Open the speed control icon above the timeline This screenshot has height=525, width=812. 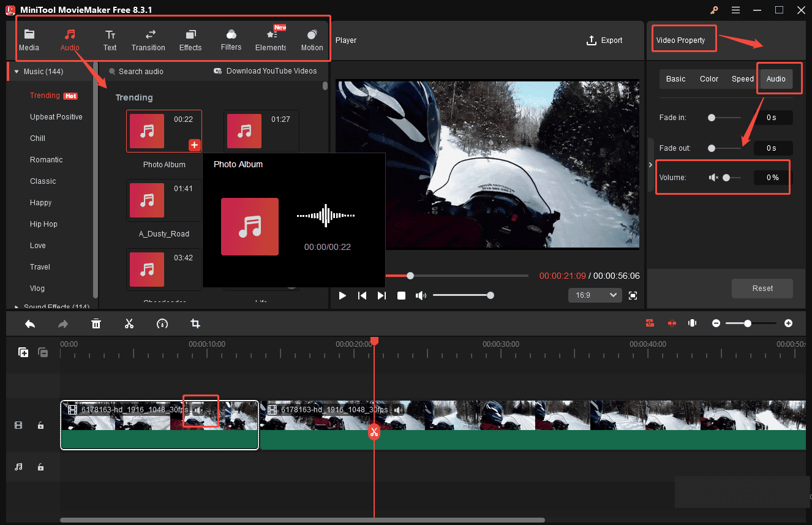pos(162,323)
